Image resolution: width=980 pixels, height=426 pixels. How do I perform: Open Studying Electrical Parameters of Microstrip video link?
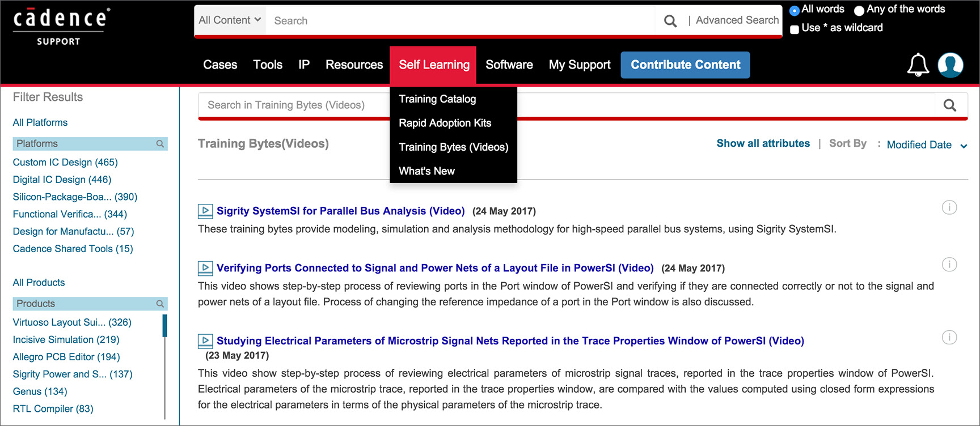(510, 341)
